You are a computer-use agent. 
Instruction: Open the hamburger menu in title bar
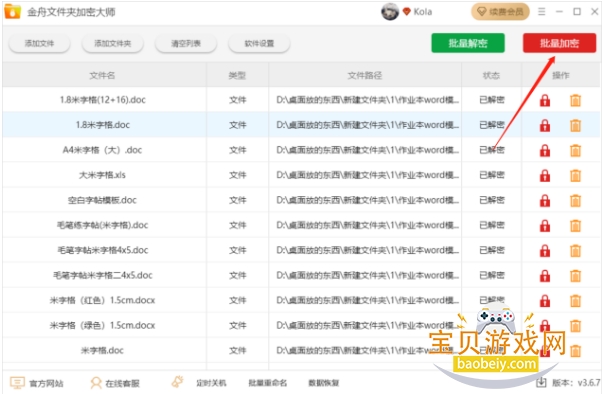[x=541, y=12]
